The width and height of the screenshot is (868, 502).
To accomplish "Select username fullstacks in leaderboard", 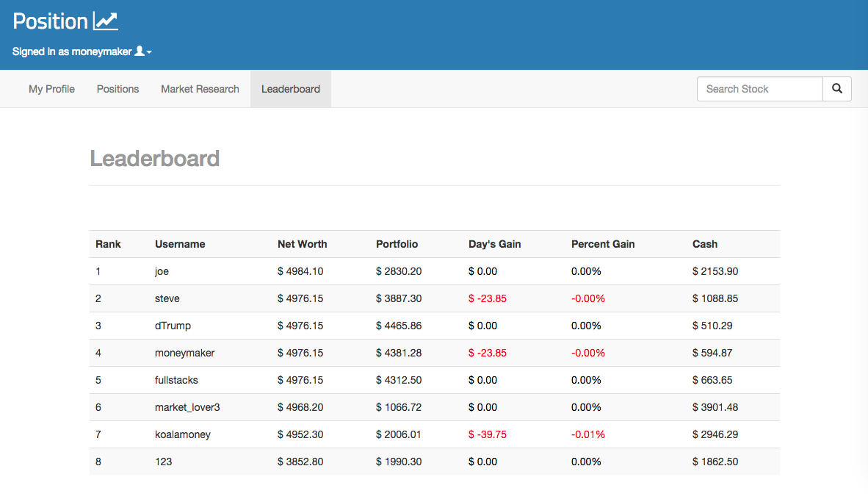I will click(x=176, y=380).
